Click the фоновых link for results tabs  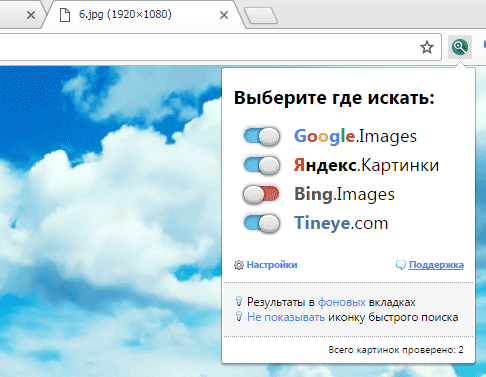coord(342,302)
